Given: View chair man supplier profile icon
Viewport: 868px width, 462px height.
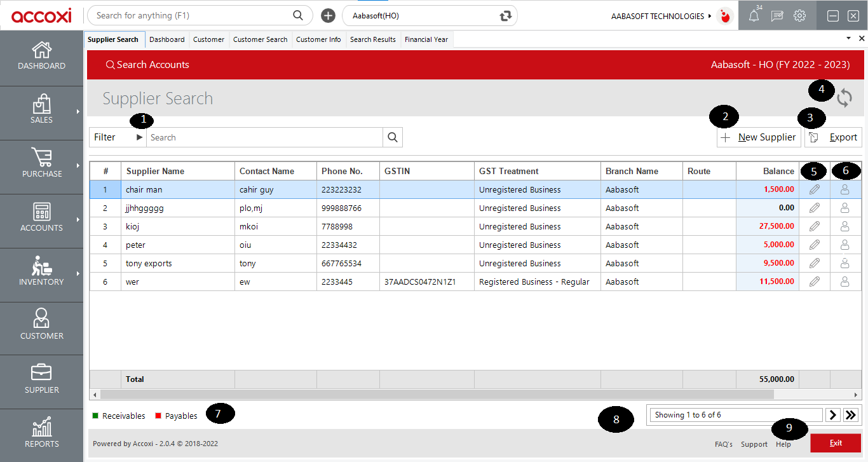Looking at the screenshot, I should click(845, 189).
